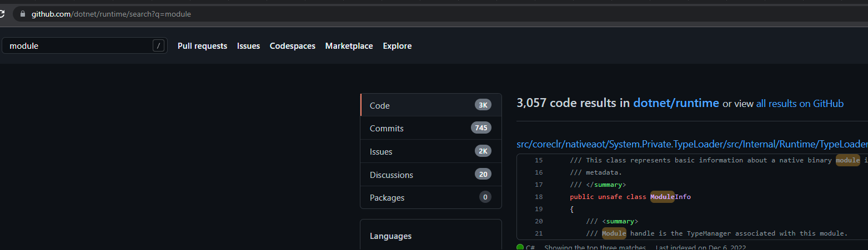Viewport: 868px width, 250px height.
Task: Open Issues in top navigation
Action: (x=248, y=46)
